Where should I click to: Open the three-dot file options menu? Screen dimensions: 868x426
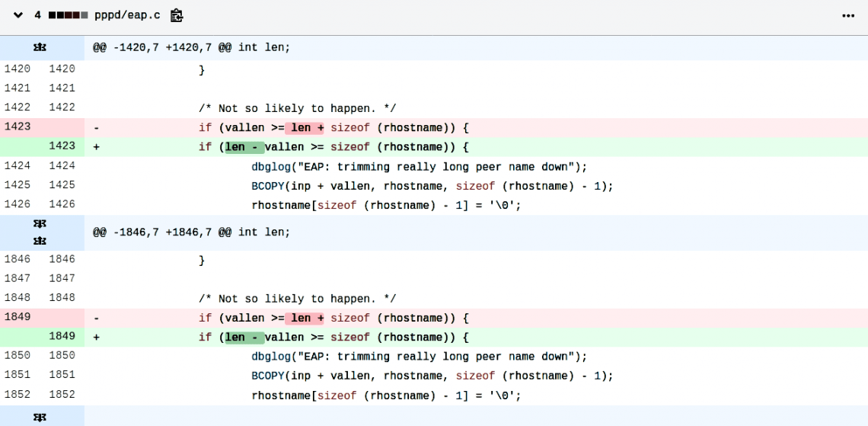(x=848, y=15)
